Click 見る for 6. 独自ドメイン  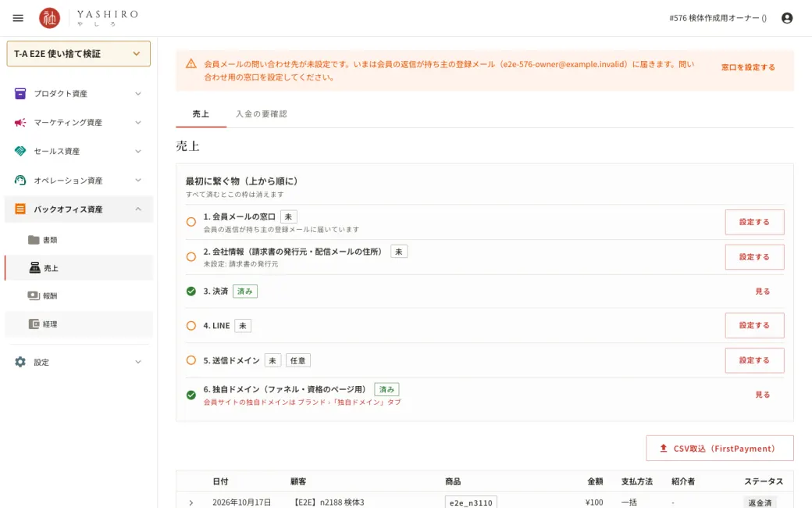coord(762,395)
